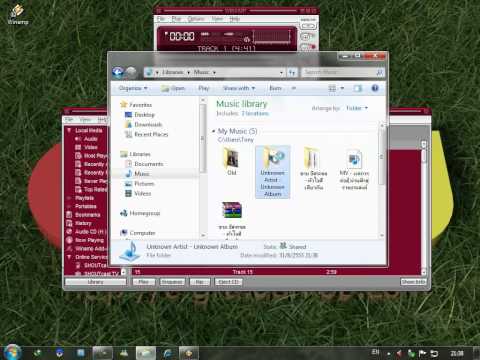
Task: Click the Explorer Forward arrow button
Action: pos(131,72)
